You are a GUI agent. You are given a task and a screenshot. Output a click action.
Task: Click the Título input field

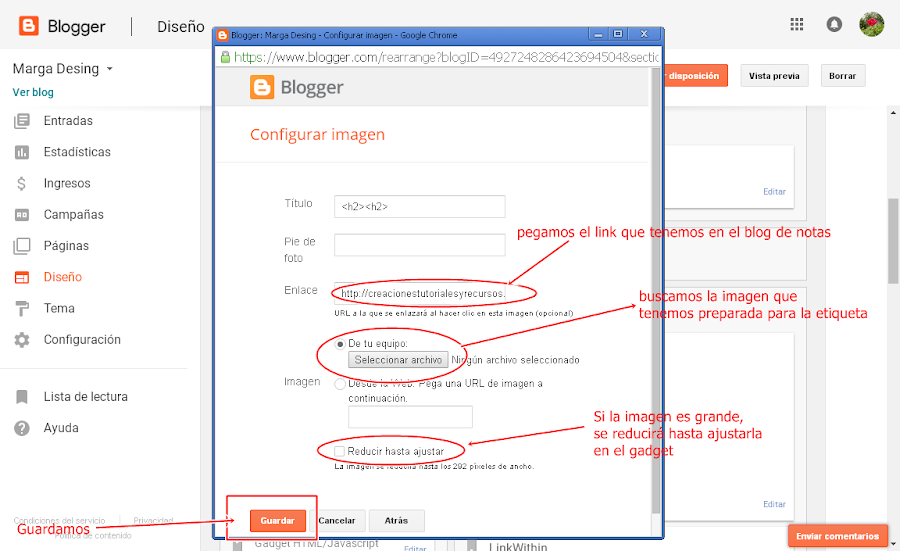[x=420, y=207]
